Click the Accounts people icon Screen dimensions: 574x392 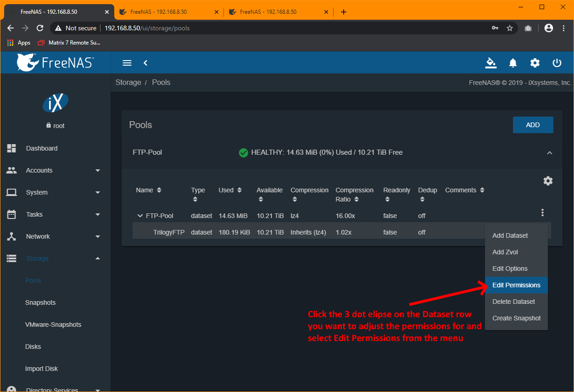[x=11, y=170]
